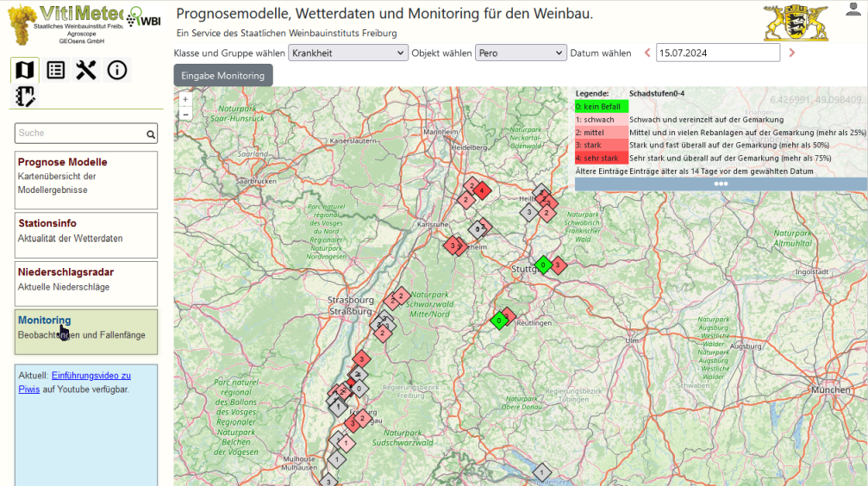
Task: Open the Einführungsvideo zu Piwis link
Action: tap(75, 382)
